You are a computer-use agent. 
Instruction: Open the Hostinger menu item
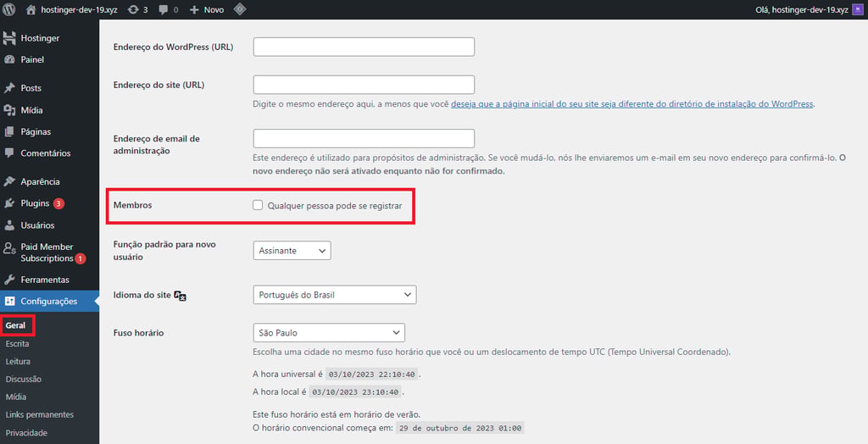[x=40, y=38]
